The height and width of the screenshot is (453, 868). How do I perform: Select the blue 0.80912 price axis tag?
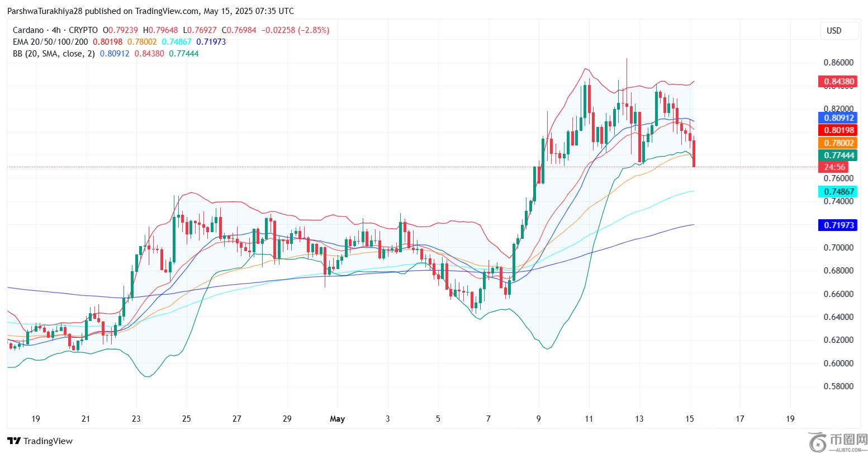(838, 118)
